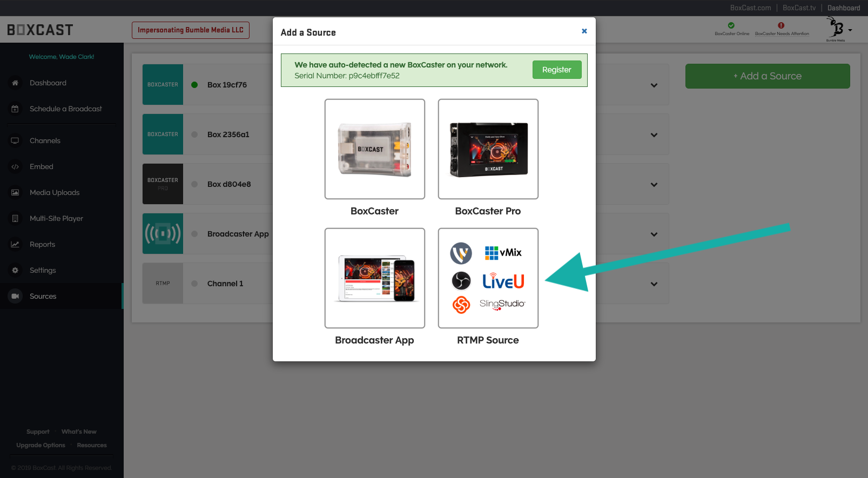868x478 pixels.
Task: Click the Embed code icon
Action: (x=15, y=167)
